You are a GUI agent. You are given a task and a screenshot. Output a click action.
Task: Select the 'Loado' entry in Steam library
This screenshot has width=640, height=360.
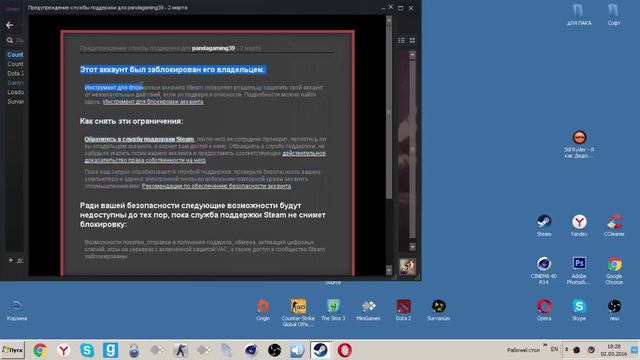16,92
